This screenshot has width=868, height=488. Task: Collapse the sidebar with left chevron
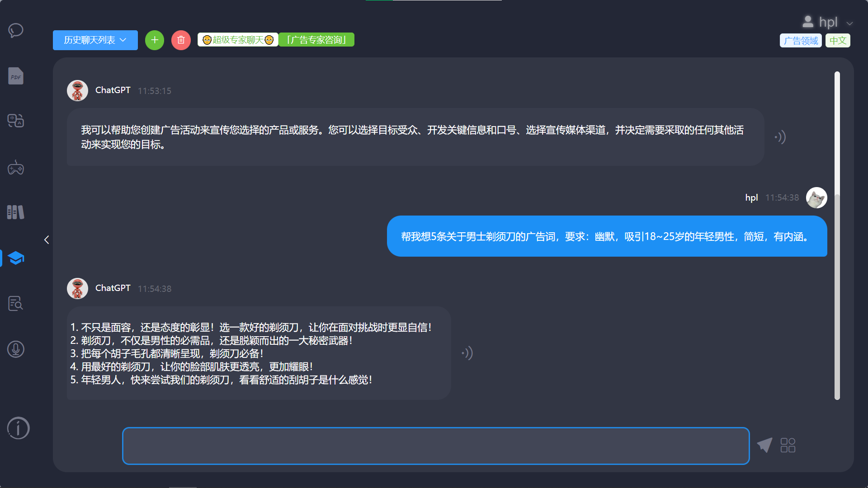click(x=47, y=240)
